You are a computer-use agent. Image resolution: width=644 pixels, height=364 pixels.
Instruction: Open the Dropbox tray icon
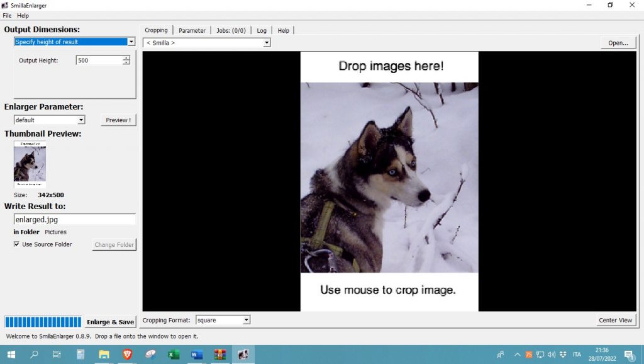562,355
